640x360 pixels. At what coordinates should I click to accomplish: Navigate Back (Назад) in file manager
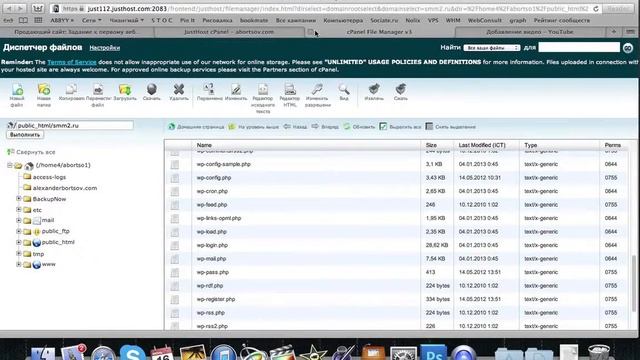coord(295,127)
